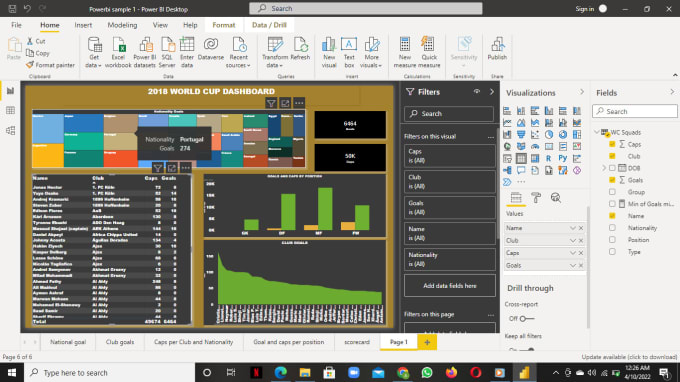
Task: Check the Nationality field checkbox
Action: (612, 228)
